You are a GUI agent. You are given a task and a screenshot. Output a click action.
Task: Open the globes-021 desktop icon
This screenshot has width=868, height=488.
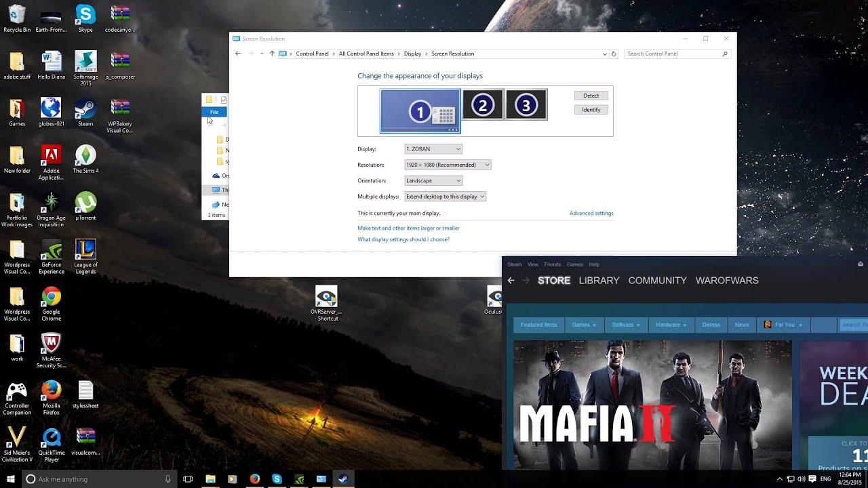(x=52, y=113)
